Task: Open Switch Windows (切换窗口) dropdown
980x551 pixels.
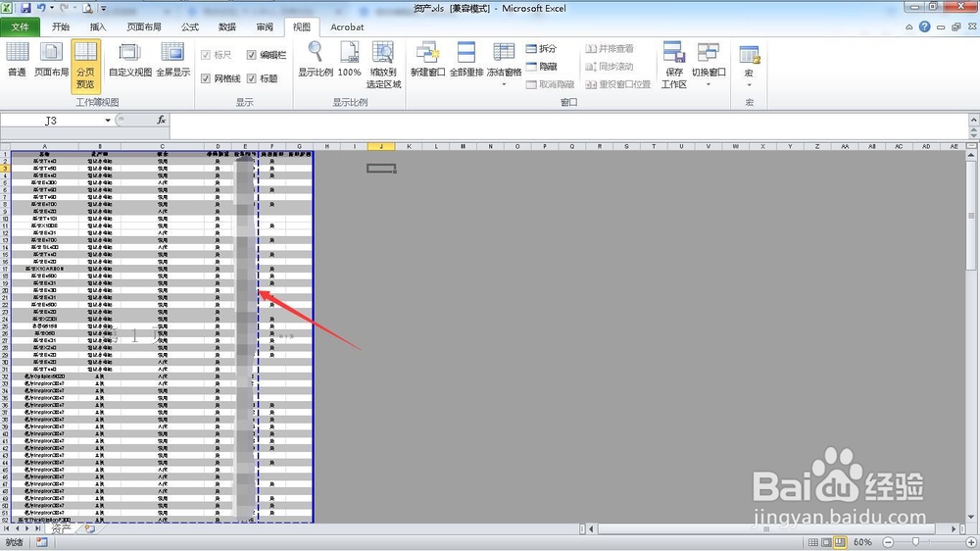Action: (709, 64)
